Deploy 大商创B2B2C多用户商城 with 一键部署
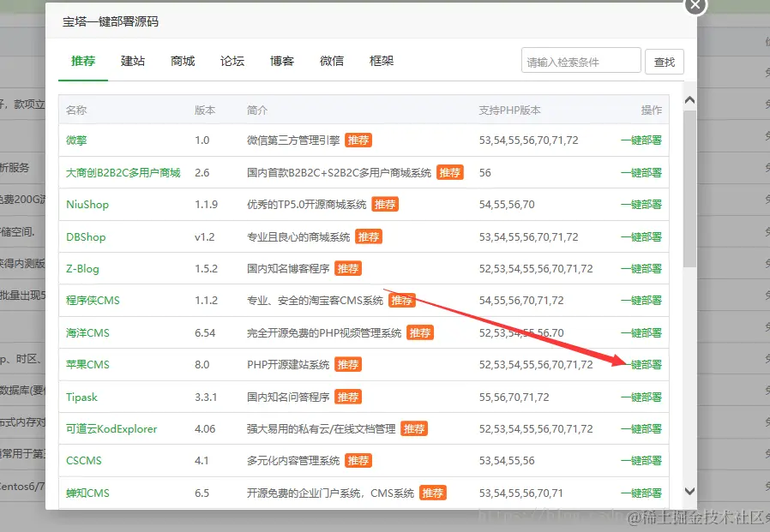Viewport: 770px width, 532px height. pos(641,173)
